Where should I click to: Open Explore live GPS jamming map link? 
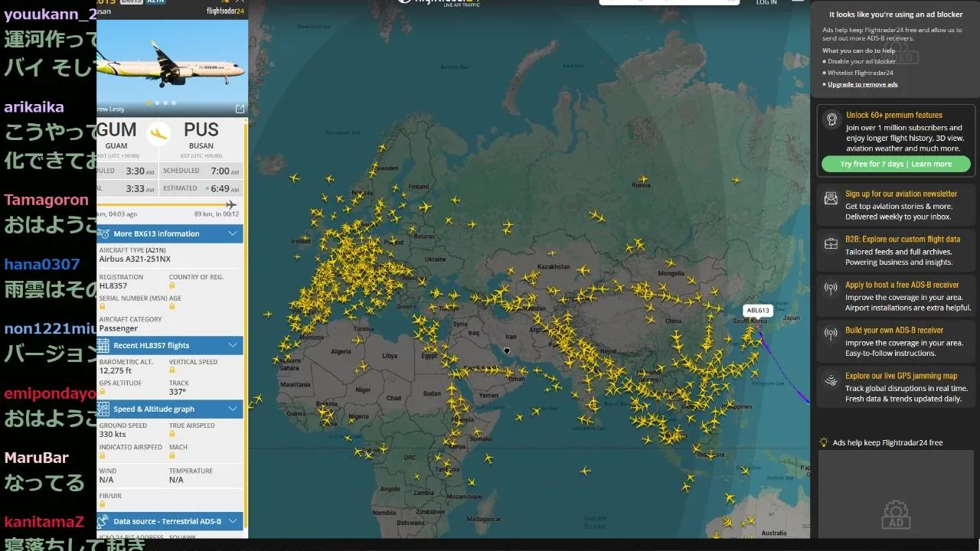tap(901, 376)
